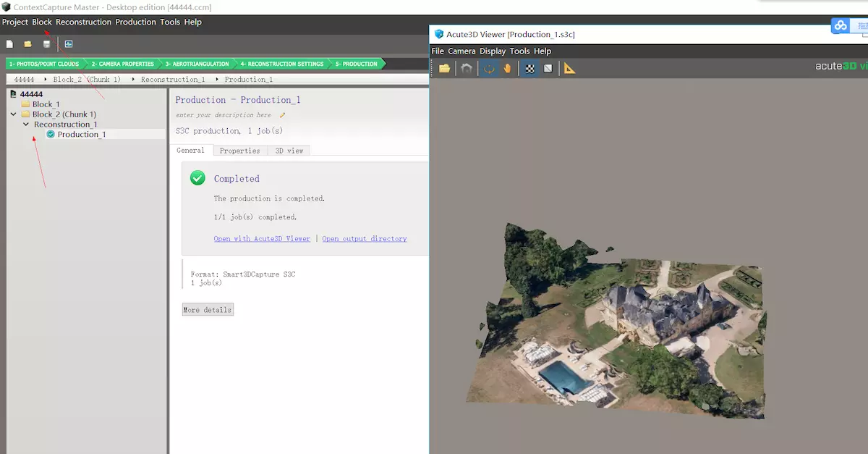Switch to the General tab
The height and width of the screenshot is (454, 868).
pyautogui.click(x=191, y=151)
